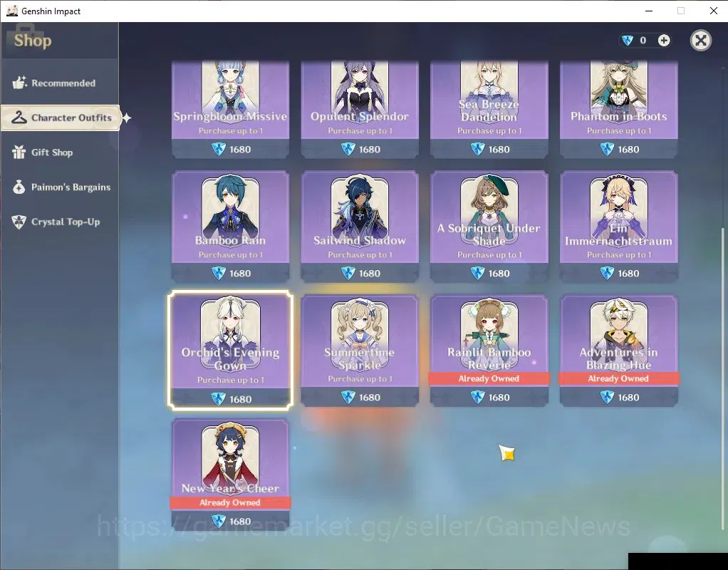Select the Phantom in Boots outfit

point(619,109)
